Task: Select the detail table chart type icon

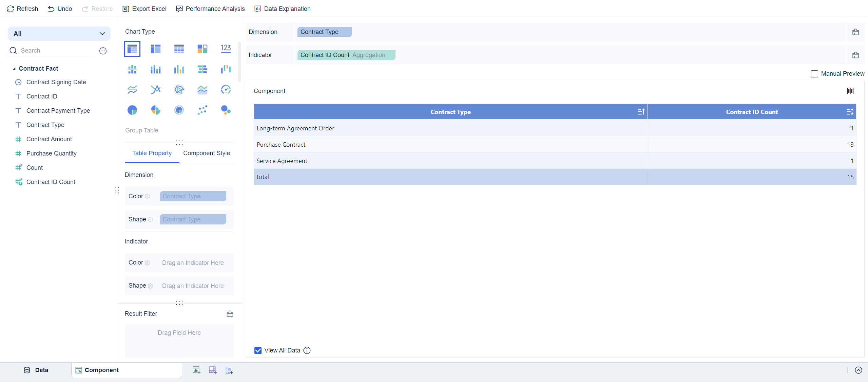Action: pyautogui.click(x=179, y=49)
